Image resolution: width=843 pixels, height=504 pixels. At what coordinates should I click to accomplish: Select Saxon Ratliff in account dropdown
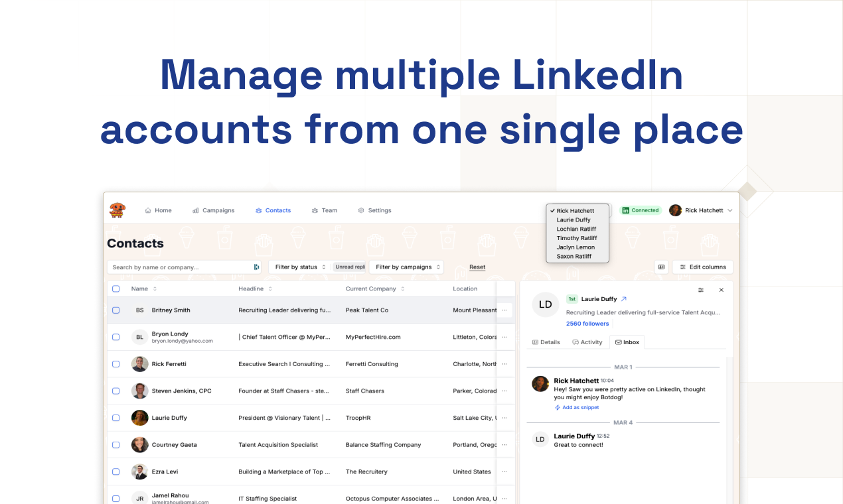(574, 256)
